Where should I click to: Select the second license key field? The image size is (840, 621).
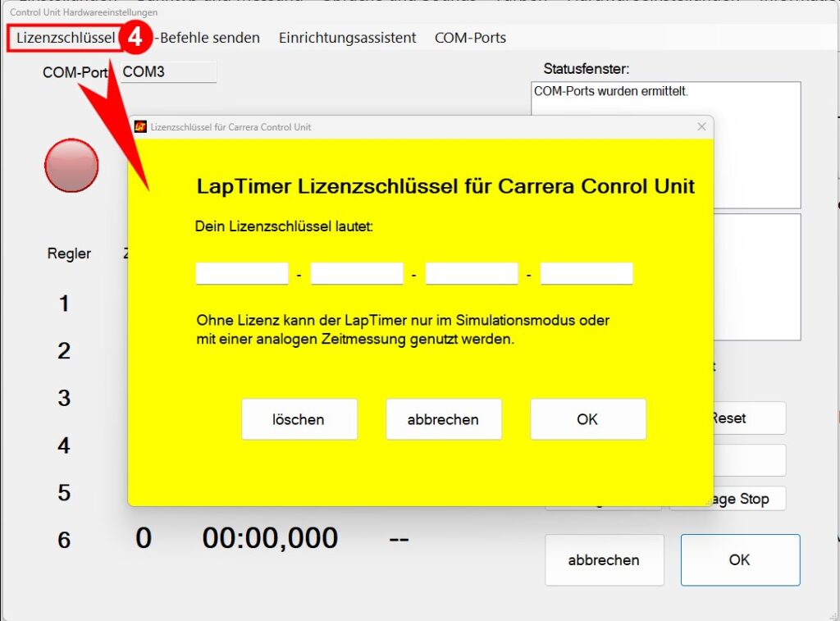(x=357, y=274)
